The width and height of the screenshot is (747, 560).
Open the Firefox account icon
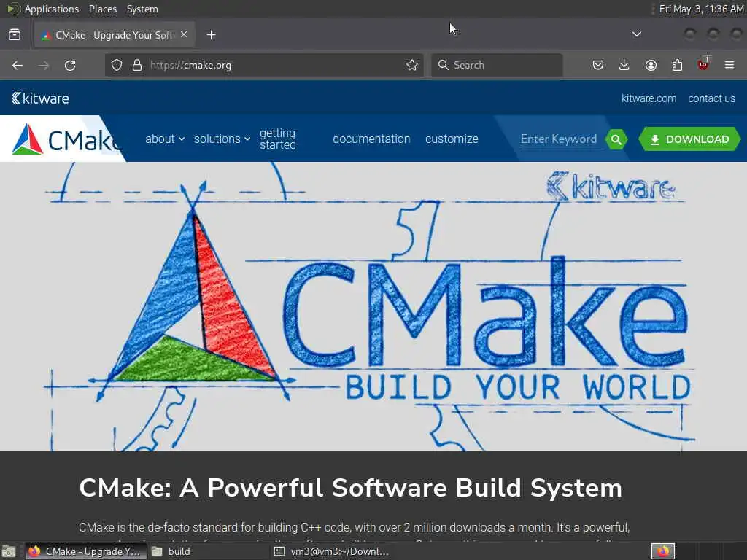pyautogui.click(x=651, y=65)
